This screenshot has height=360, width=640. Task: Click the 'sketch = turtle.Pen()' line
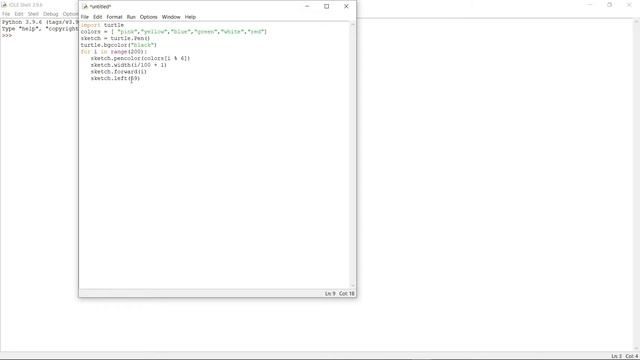click(115, 38)
